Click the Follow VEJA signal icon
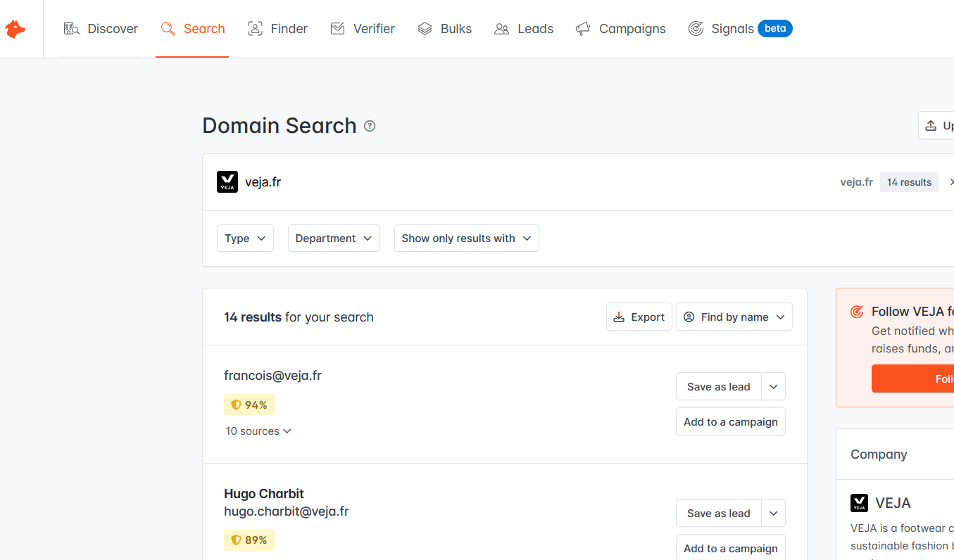The image size is (954, 560). coord(857,312)
